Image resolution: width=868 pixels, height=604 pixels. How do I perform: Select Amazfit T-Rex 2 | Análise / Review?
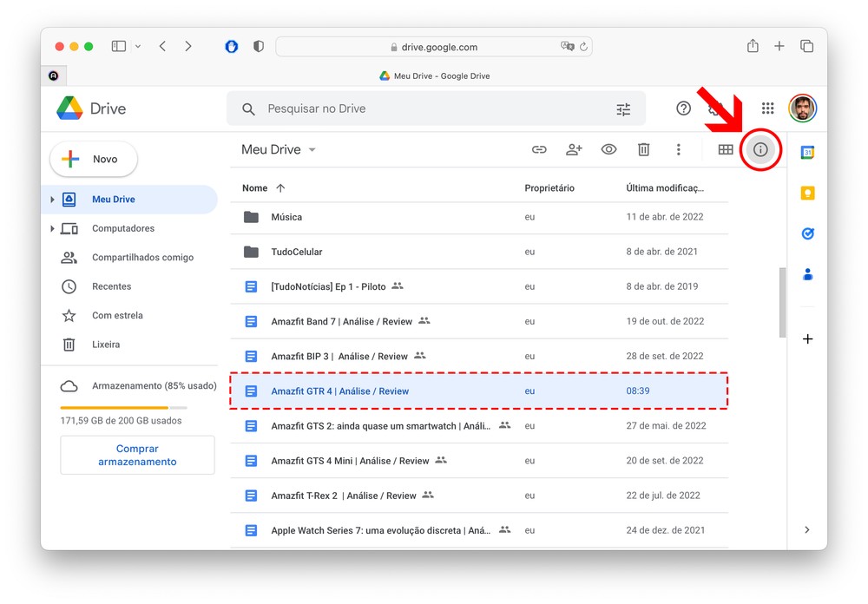click(x=479, y=496)
